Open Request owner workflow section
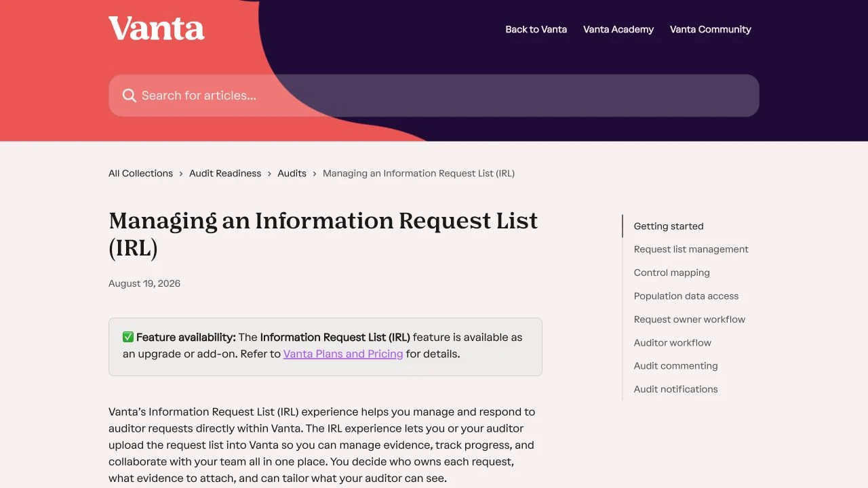This screenshot has width=868, height=488. point(690,319)
